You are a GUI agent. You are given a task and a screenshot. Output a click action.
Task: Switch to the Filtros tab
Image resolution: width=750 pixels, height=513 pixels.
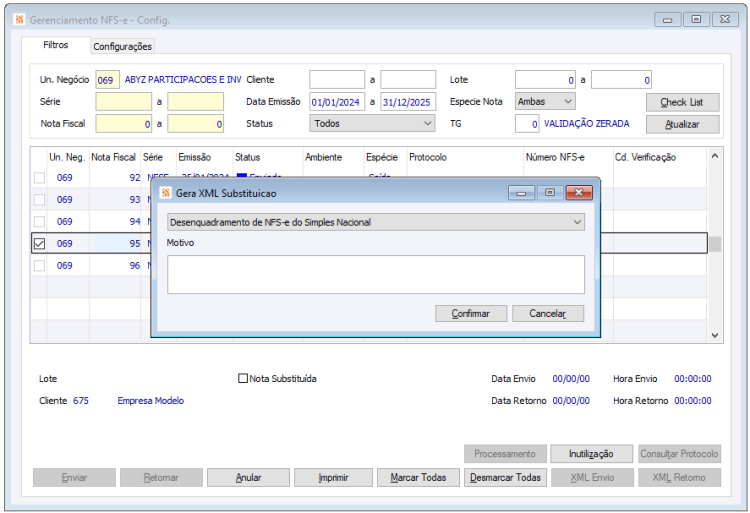click(56, 45)
